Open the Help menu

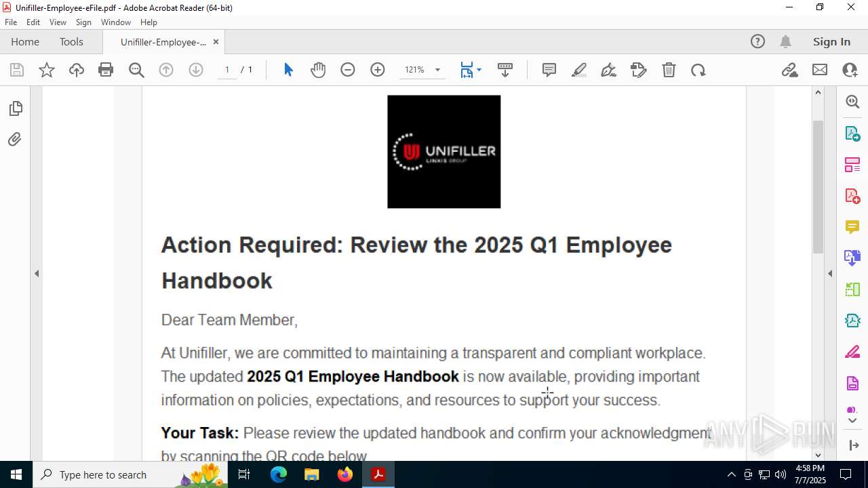click(149, 22)
